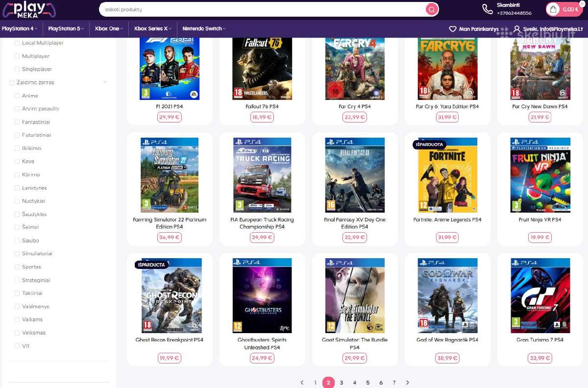Go to page 6
The image size is (588, 388).
[x=381, y=383]
